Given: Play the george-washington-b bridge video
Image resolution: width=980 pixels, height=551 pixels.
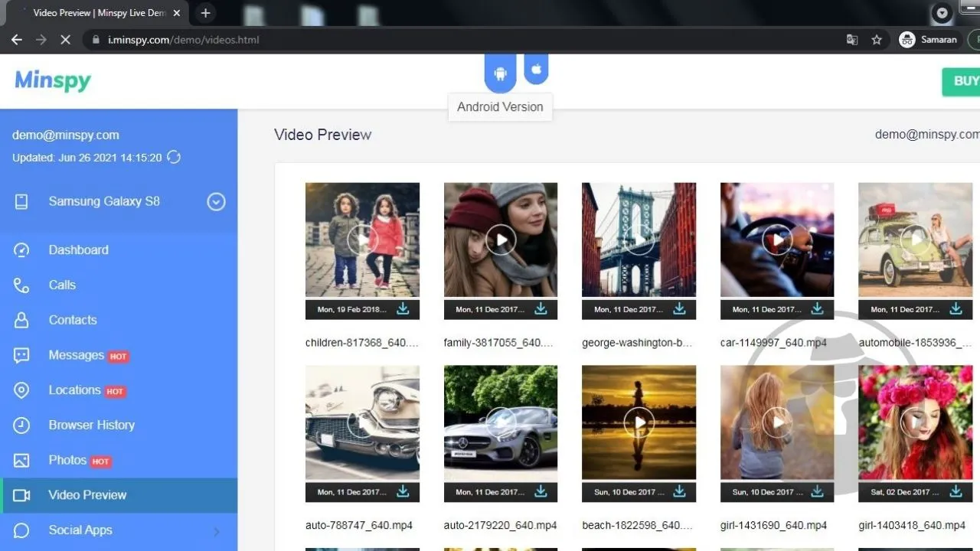Looking at the screenshot, I should pyautogui.click(x=639, y=240).
